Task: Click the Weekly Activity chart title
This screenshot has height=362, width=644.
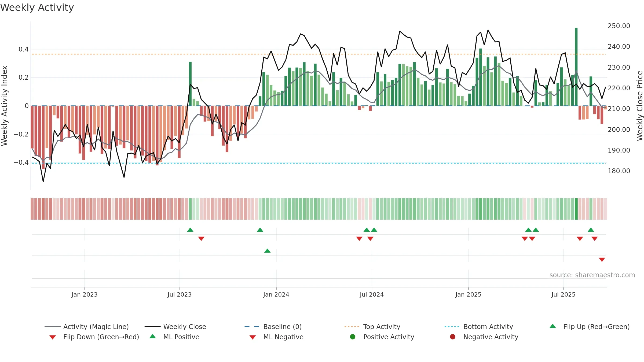Action: (x=37, y=8)
